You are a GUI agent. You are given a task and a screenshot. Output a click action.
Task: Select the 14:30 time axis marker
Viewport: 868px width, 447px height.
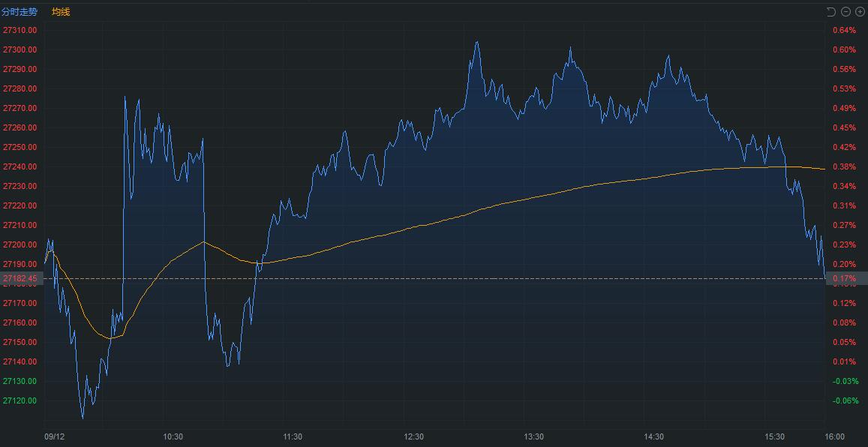pos(654,436)
